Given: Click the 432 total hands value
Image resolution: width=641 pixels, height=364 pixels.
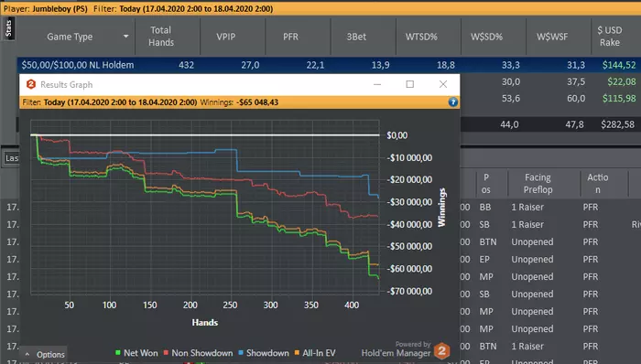Looking at the screenshot, I should 186,65.
